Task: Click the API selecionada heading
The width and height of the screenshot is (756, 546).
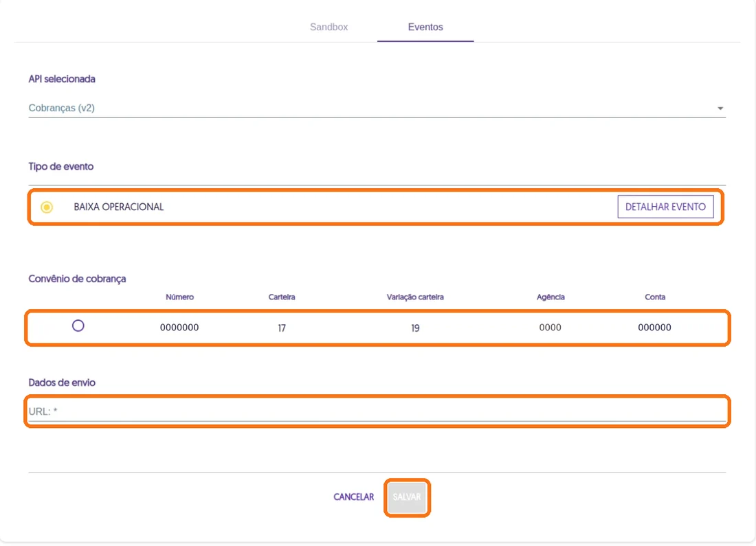Action: click(62, 79)
